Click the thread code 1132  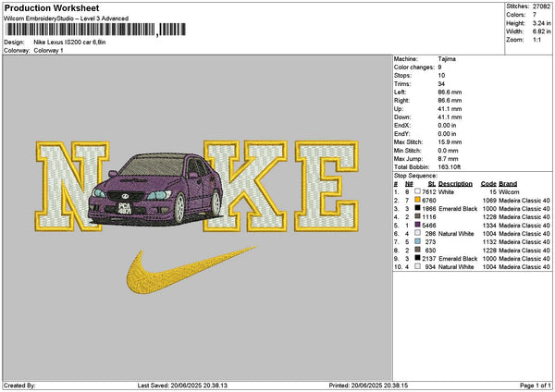pos(489,241)
